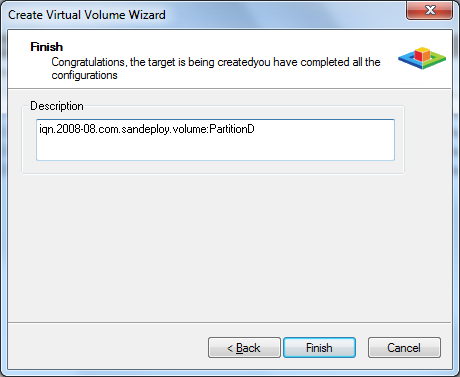Focus the Description text box

click(215, 140)
